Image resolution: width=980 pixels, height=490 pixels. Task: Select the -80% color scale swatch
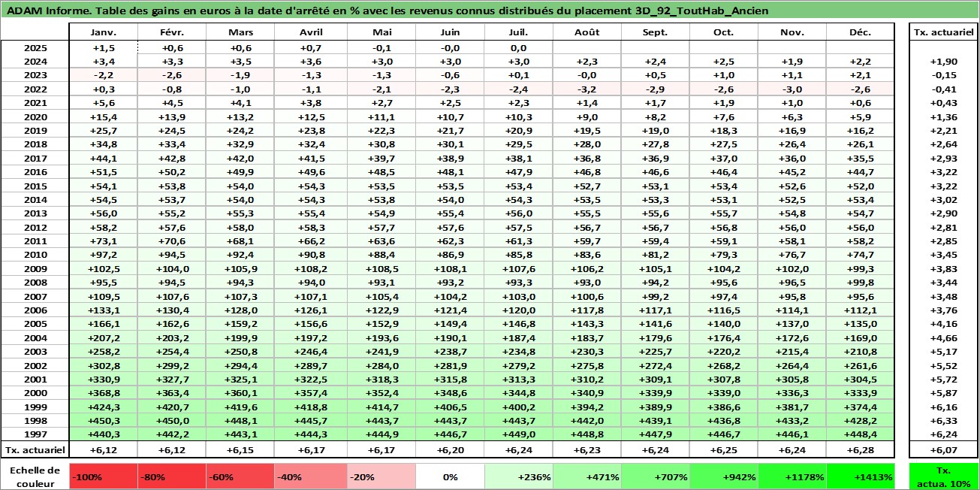[x=172, y=476]
